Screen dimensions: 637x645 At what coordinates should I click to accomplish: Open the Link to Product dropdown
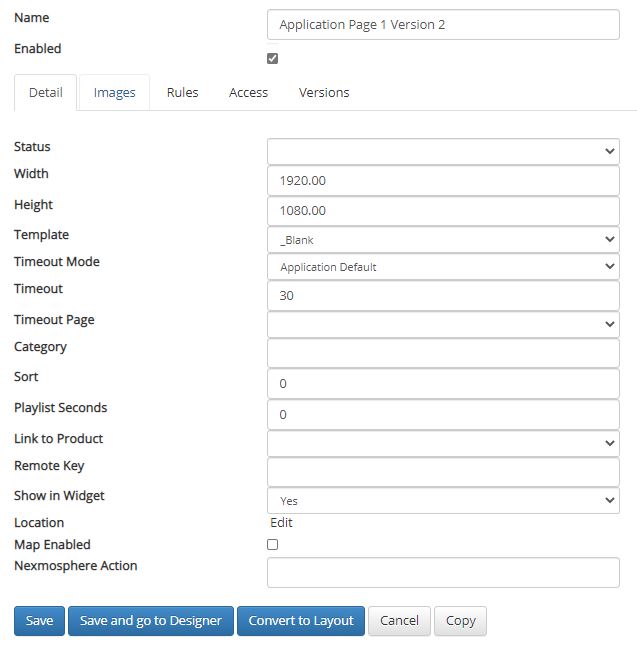click(443, 443)
